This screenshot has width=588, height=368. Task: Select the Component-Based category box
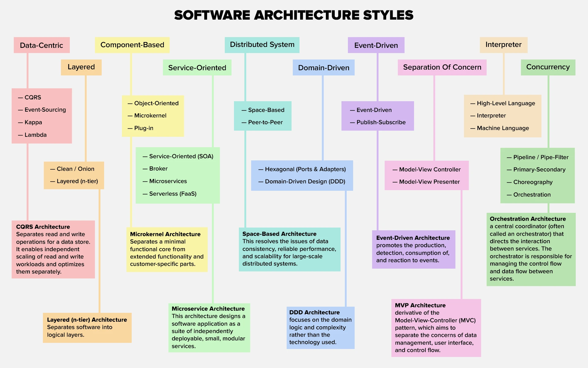point(132,45)
